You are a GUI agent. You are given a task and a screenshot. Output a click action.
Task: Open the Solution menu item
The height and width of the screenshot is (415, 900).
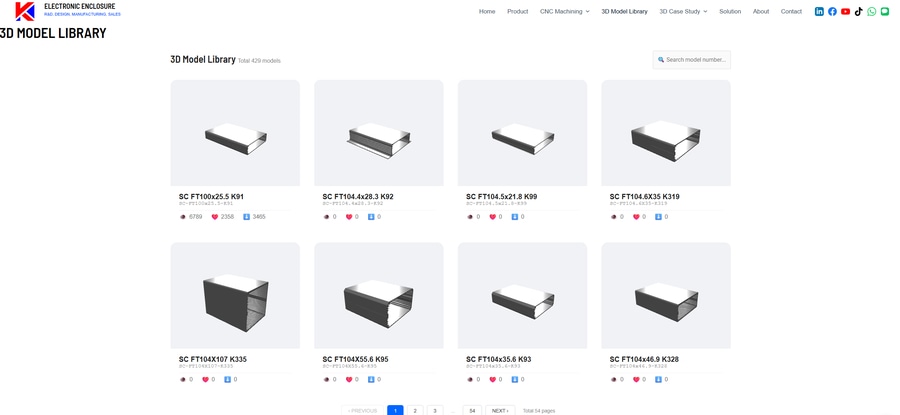(730, 11)
